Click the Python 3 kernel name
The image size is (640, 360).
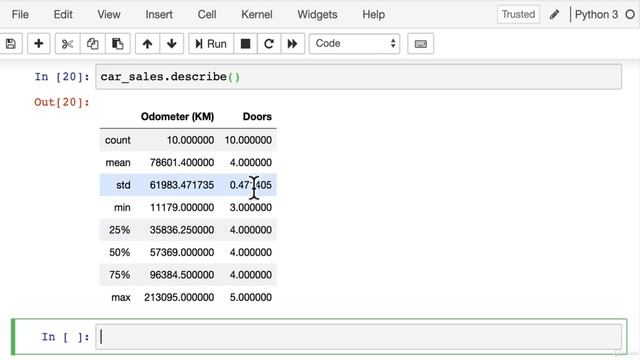pos(596,15)
